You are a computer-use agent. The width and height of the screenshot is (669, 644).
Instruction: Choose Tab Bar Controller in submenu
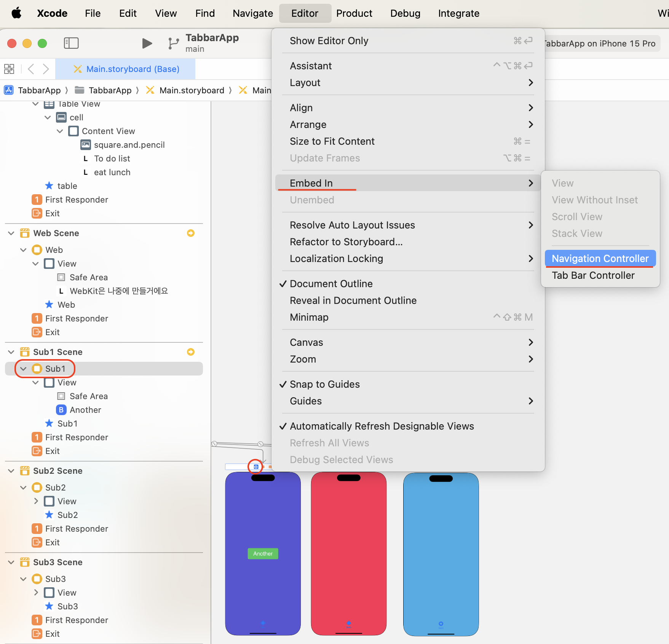(600, 275)
